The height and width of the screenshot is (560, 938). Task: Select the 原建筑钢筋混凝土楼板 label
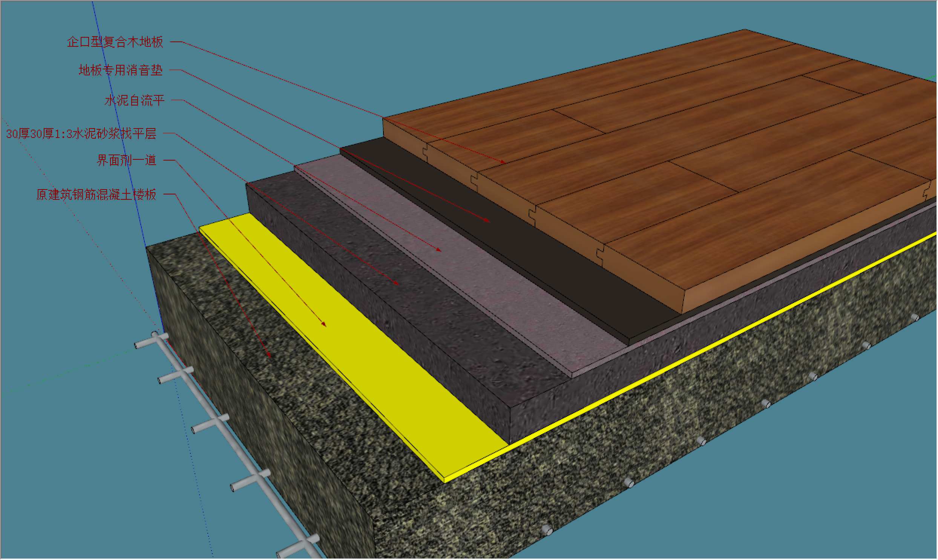(96, 195)
